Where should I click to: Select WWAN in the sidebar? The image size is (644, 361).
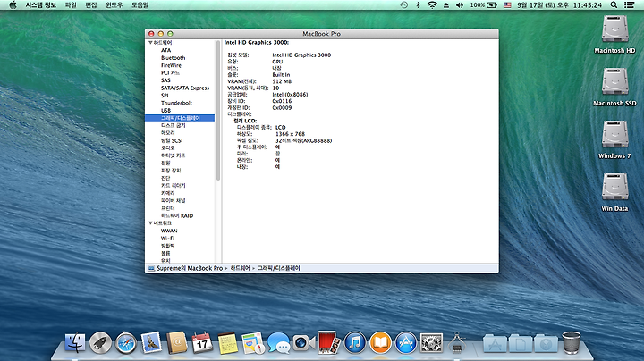point(169,231)
